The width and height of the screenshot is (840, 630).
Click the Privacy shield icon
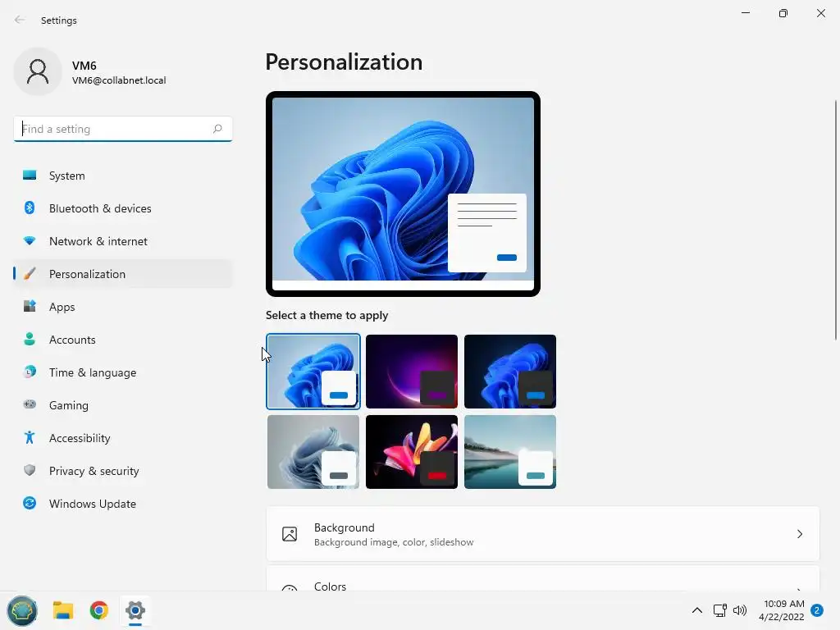[x=30, y=470]
